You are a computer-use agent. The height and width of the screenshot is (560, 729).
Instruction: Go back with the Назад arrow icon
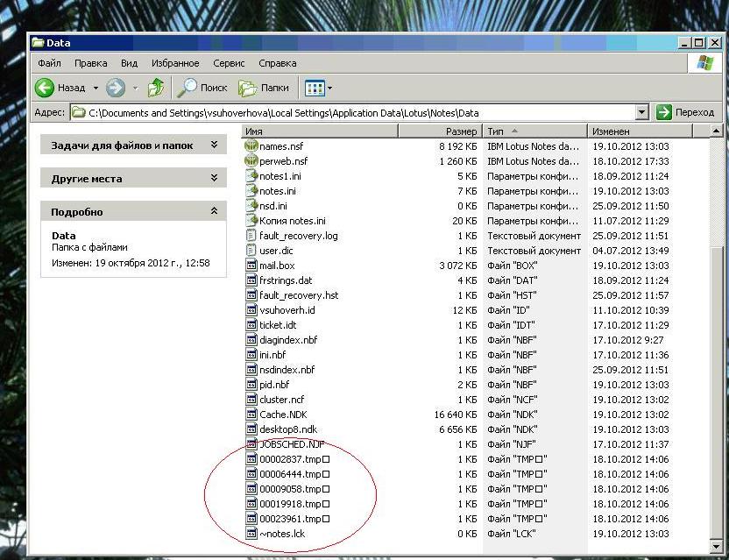click(45, 88)
